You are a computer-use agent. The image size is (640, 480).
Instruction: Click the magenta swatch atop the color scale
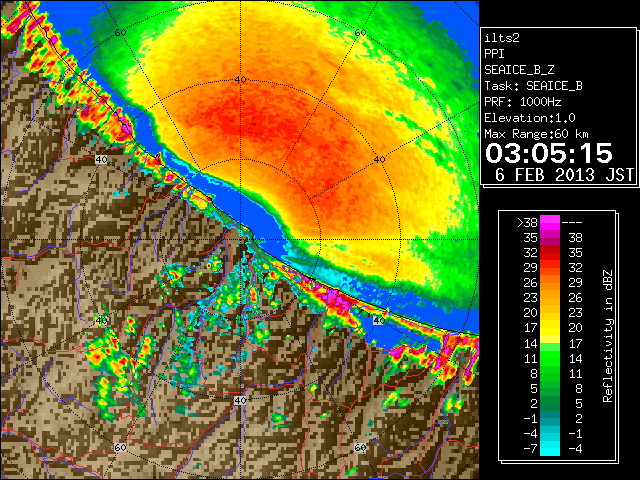550,222
